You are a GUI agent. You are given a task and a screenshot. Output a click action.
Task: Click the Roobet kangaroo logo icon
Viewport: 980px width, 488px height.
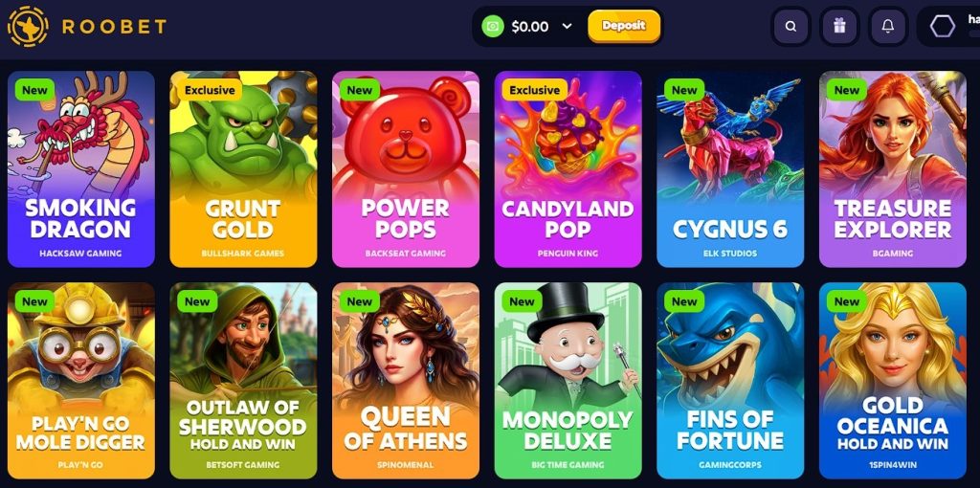pyautogui.click(x=28, y=26)
